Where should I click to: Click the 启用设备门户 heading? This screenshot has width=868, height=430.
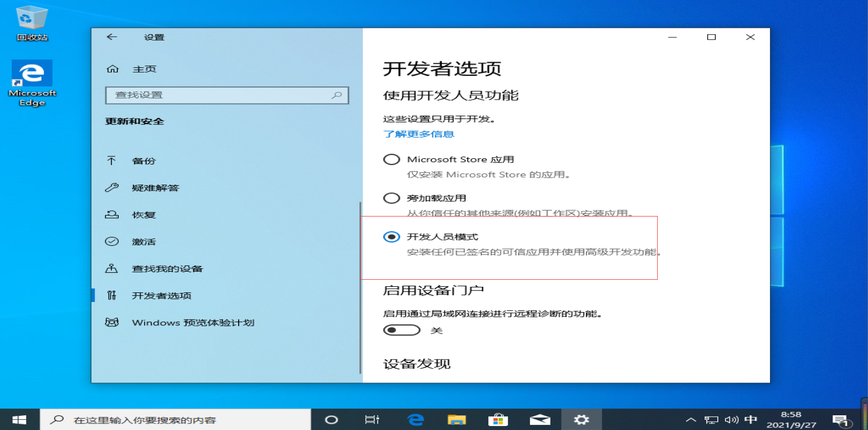pyautogui.click(x=433, y=290)
